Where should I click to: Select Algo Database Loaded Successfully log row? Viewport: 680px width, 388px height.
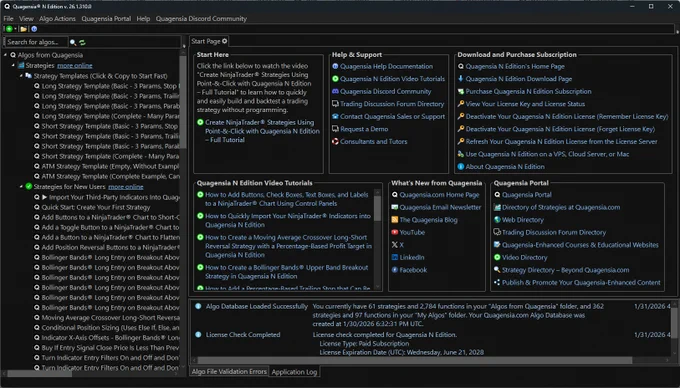click(x=257, y=306)
